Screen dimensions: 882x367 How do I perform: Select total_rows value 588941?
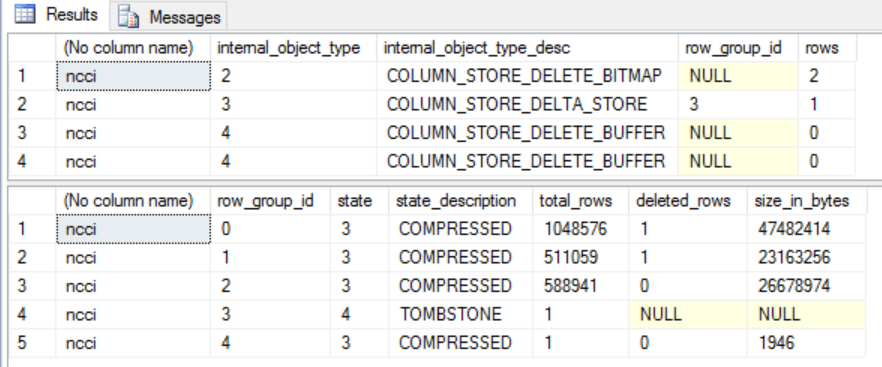click(580, 285)
